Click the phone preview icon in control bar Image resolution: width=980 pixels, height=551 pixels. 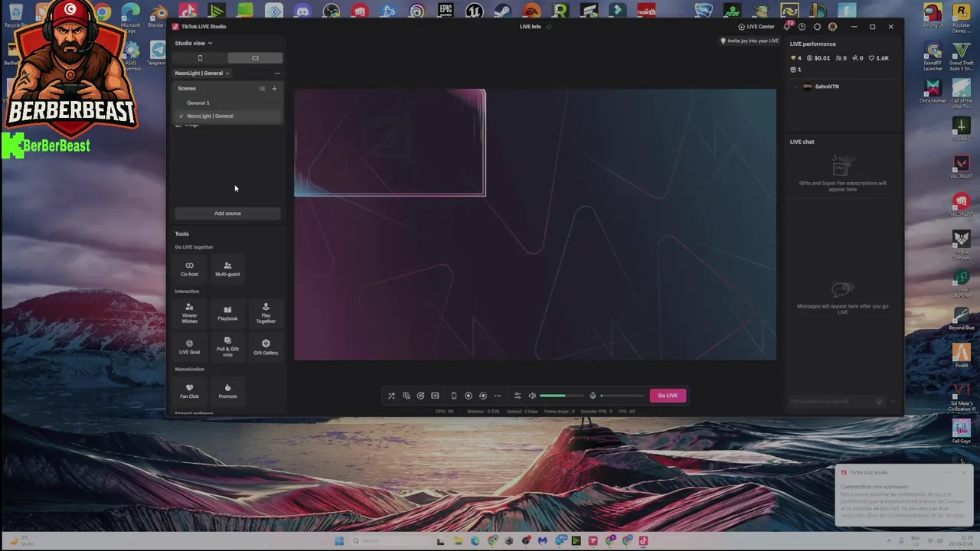[x=453, y=396]
